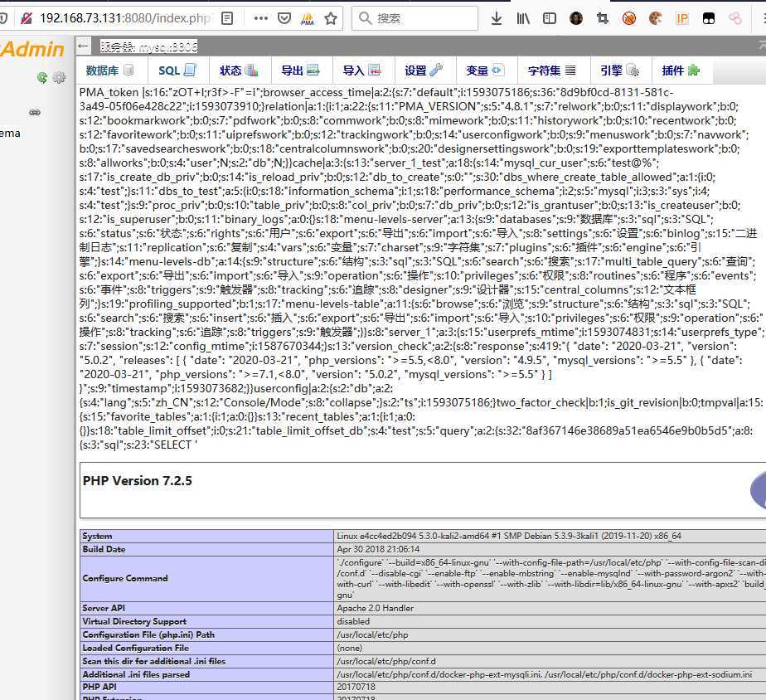Open the library bookshelf icon
Viewport: 766px width, 700px height.
click(523, 18)
